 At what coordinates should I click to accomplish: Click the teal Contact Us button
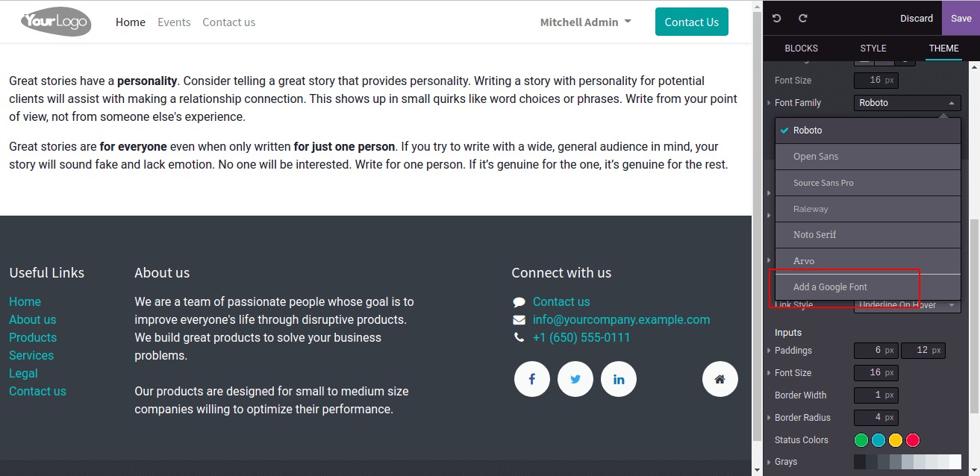click(x=691, y=22)
